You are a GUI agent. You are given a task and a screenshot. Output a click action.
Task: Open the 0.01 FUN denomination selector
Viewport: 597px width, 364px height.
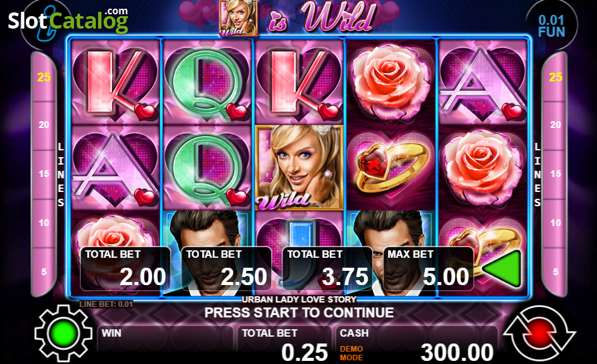[x=552, y=26]
